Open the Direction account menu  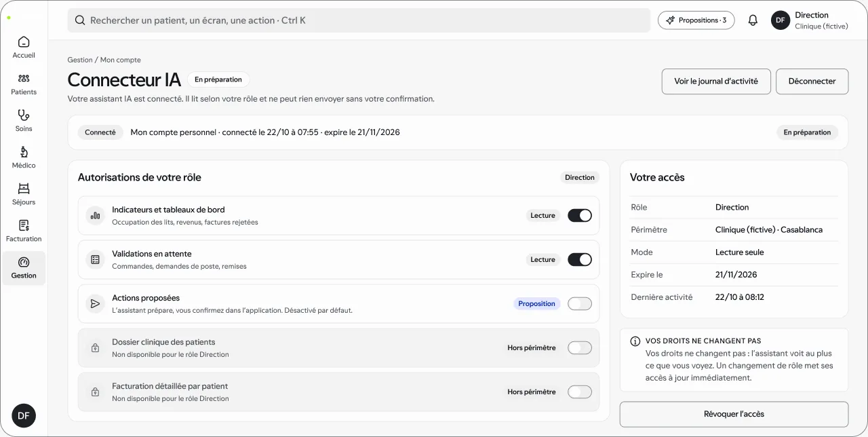pyautogui.click(x=810, y=20)
